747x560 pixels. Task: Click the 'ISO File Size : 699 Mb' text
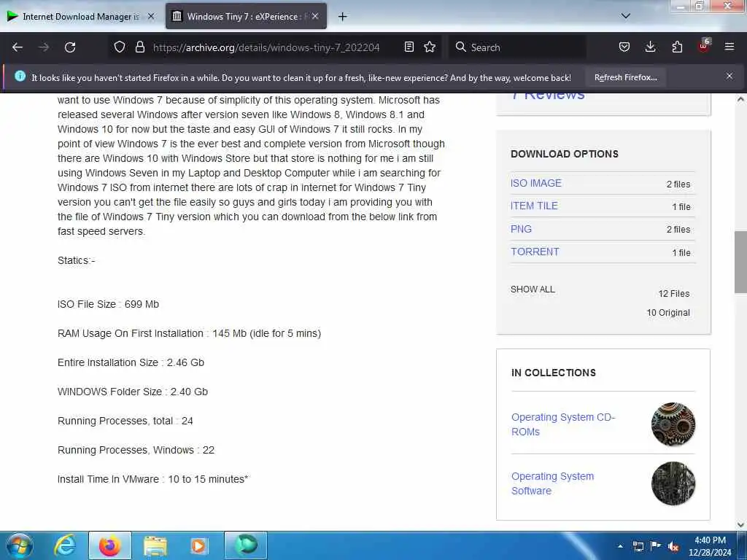tap(108, 304)
